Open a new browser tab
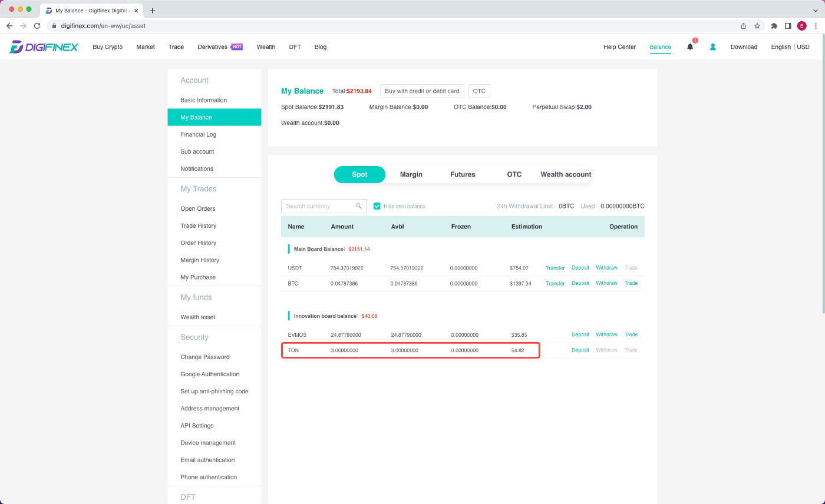Image resolution: width=825 pixels, height=504 pixels. point(153,11)
